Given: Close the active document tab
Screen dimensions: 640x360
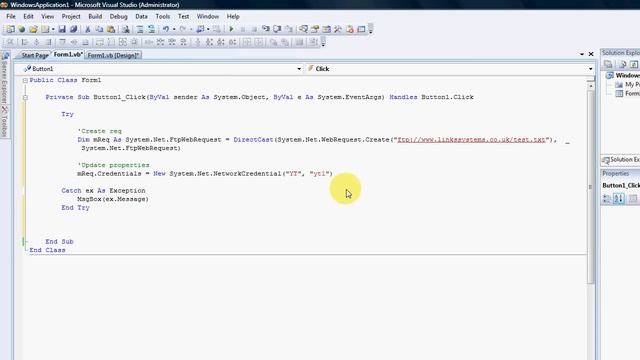Looking at the screenshot, I should point(591,54).
